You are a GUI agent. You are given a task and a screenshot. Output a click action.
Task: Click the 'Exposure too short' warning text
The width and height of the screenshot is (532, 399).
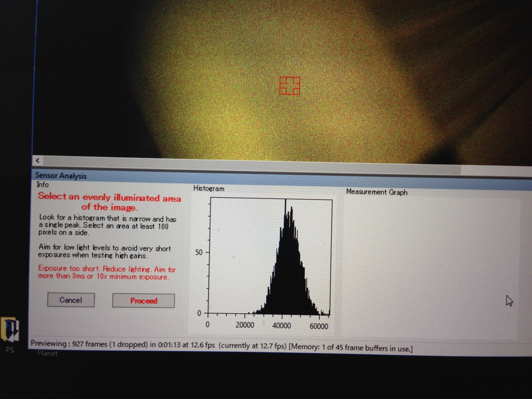point(107,273)
